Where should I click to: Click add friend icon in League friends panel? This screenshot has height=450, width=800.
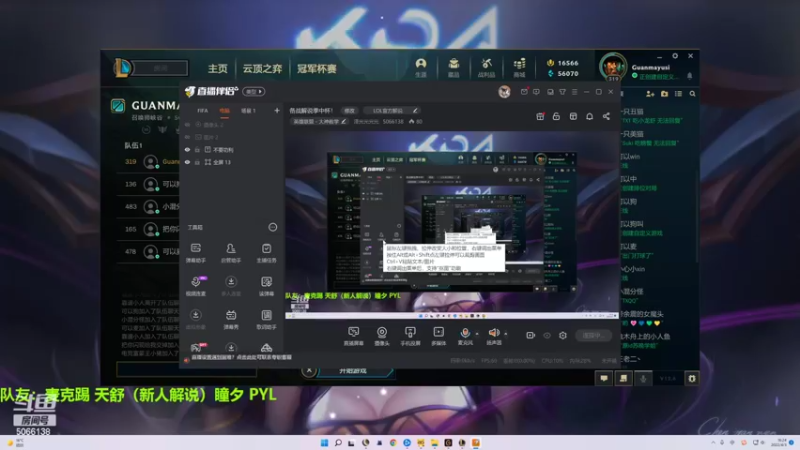point(650,94)
